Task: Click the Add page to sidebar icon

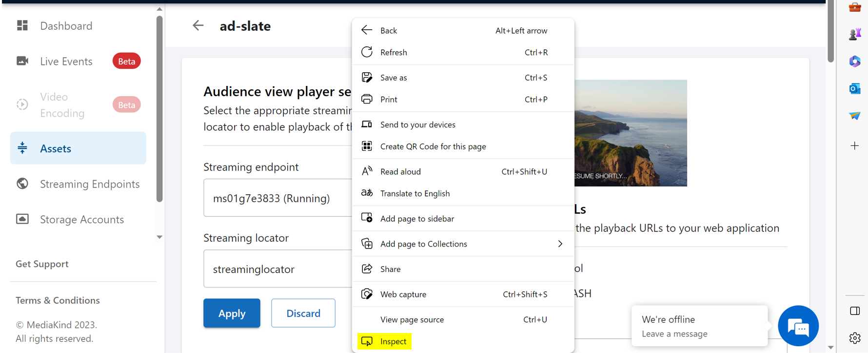Action: (x=367, y=218)
